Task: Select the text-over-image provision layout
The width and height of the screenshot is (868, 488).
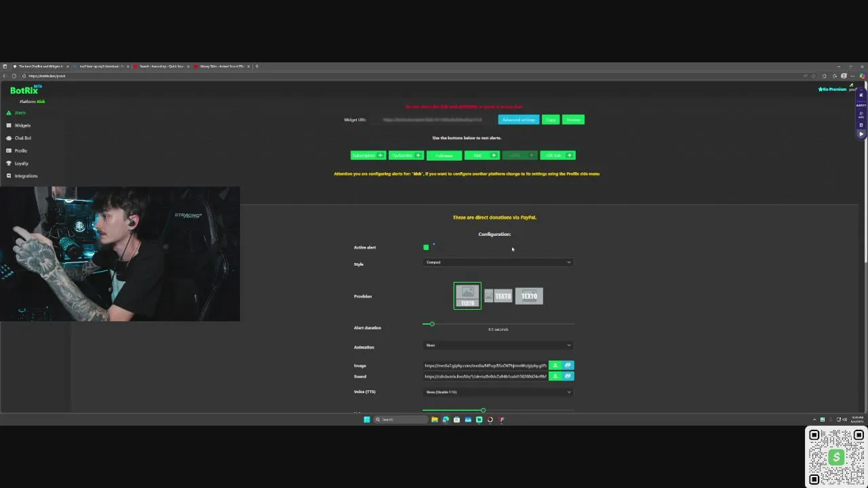Action: point(529,296)
